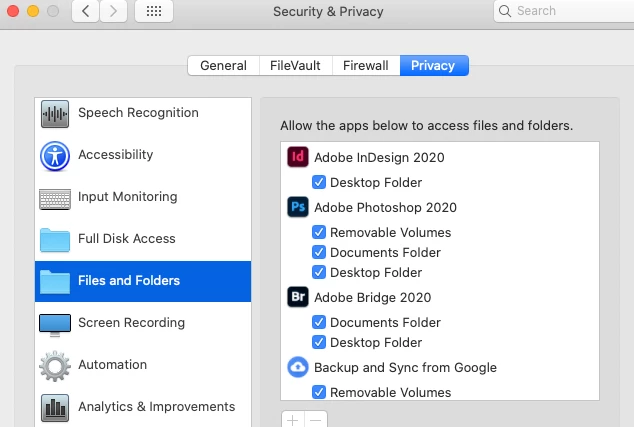The width and height of the screenshot is (634, 427).
Task: Click the Adobe Photoshop 2020 app icon
Action: pyautogui.click(x=298, y=207)
